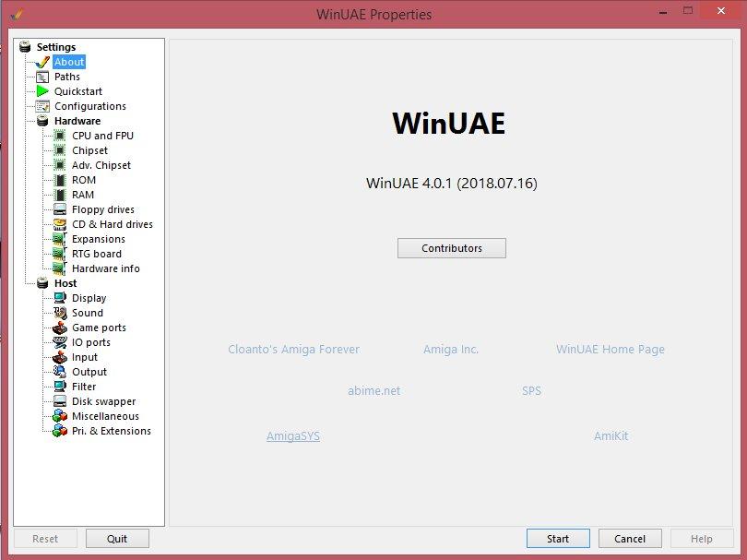Click the Host drum icon
The image size is (747, 560).
point(42,283)
